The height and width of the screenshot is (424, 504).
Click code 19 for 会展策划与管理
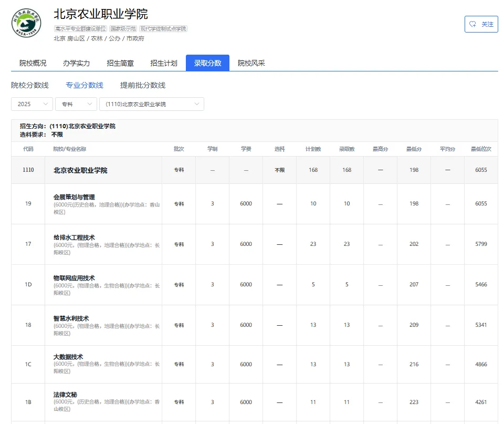point(28,204)
